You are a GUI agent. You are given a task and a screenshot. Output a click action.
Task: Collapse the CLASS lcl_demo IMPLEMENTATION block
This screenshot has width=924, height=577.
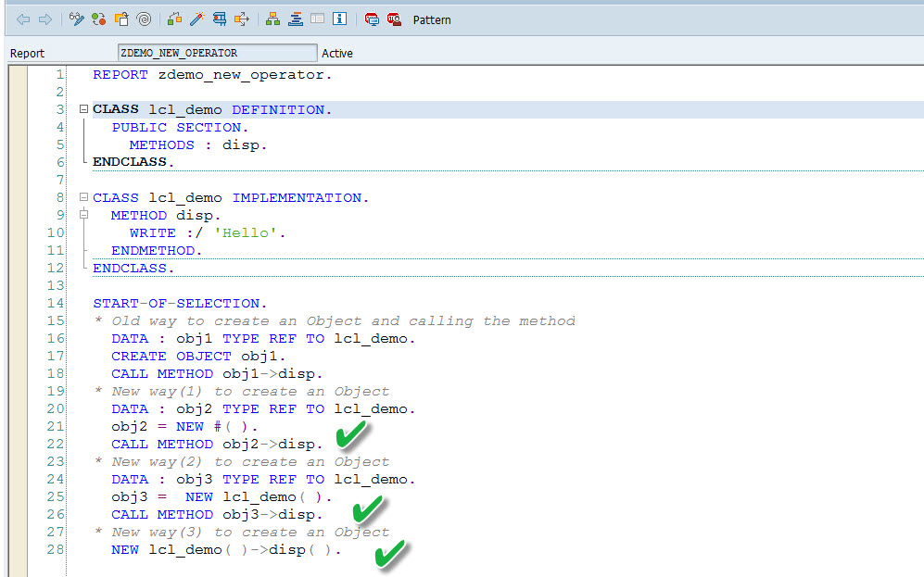point(83,197)
